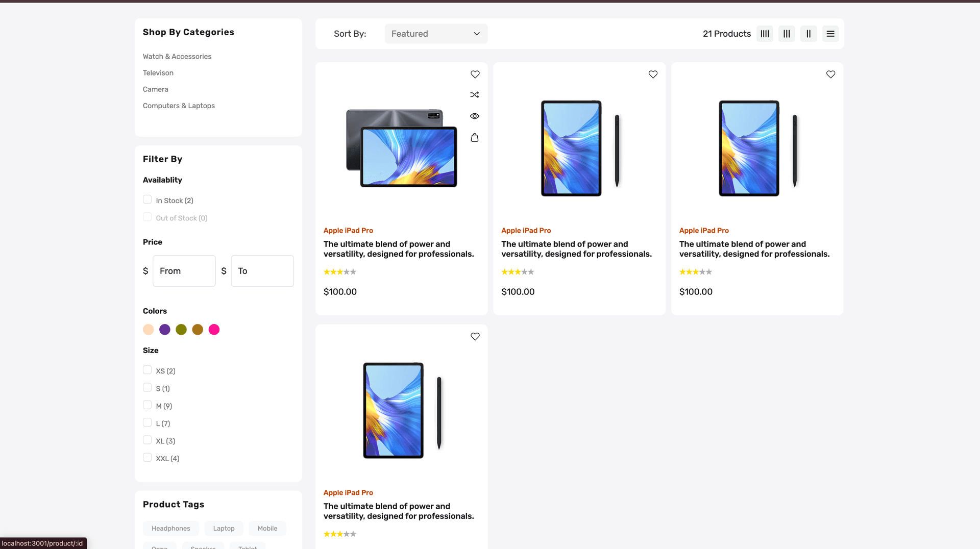Click the quick view eye icon
Viewport: 980px width, 549px height.
pyautogui.click(x=475, y=116)
